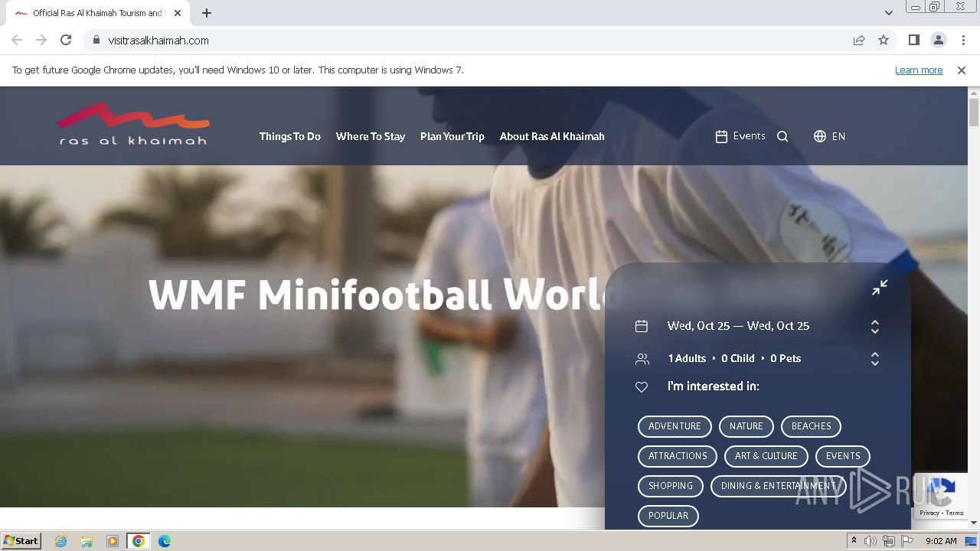
Task: Open the browser side panel
Action: pos(913,40)
